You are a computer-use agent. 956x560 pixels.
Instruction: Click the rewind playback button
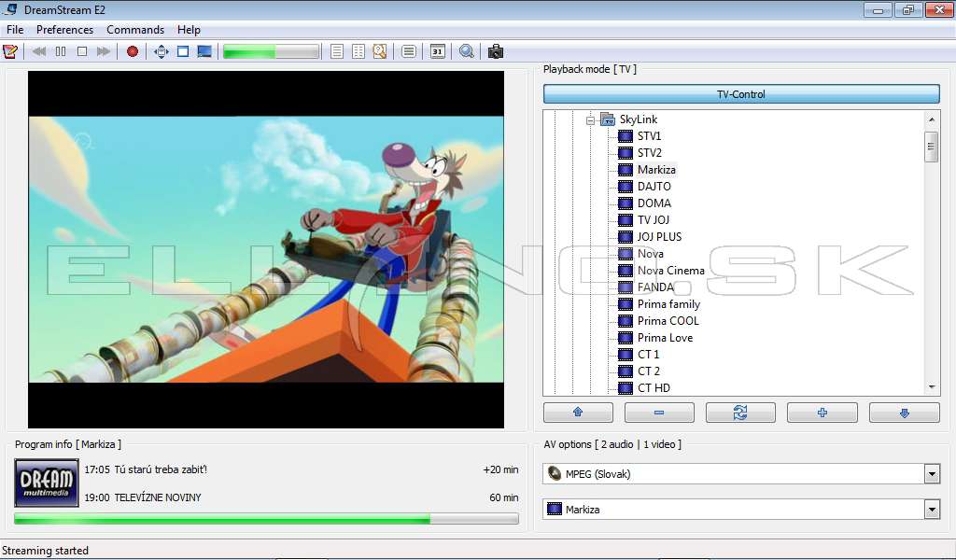(x=39, y=51)
